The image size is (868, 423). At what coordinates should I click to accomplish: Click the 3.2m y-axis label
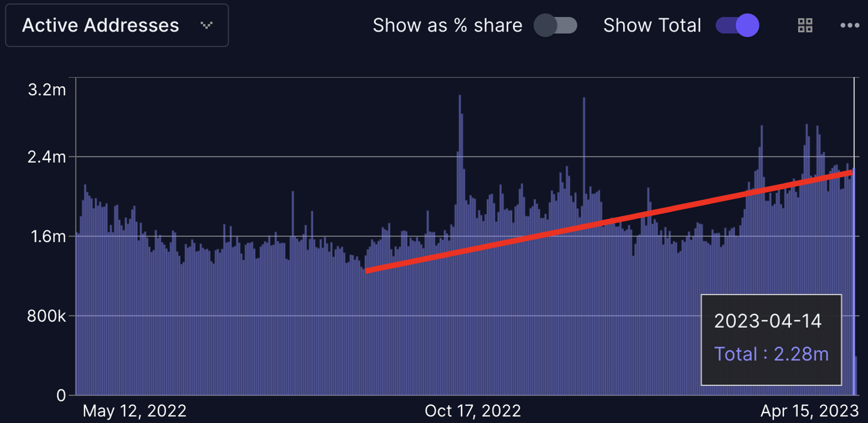click(47, 90)
